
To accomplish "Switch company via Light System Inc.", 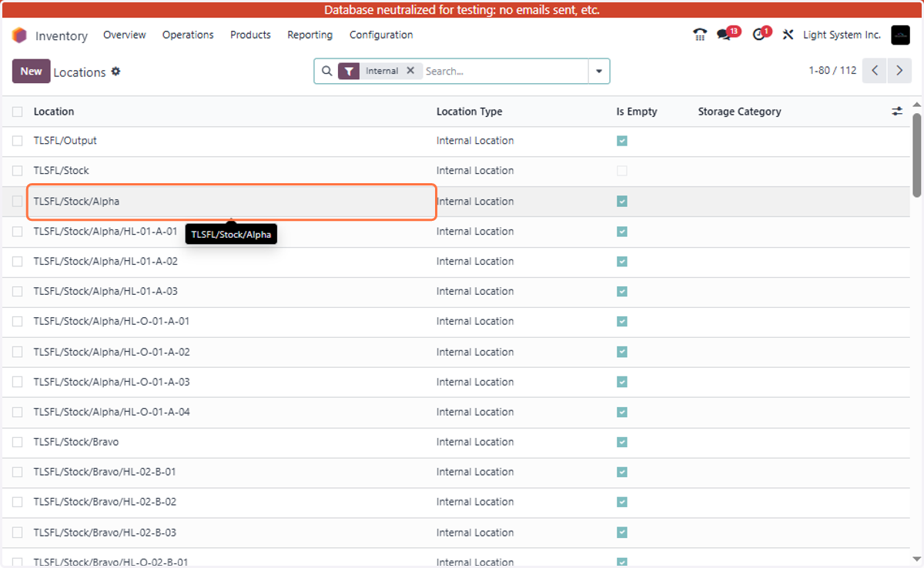I will pos(842,35).
